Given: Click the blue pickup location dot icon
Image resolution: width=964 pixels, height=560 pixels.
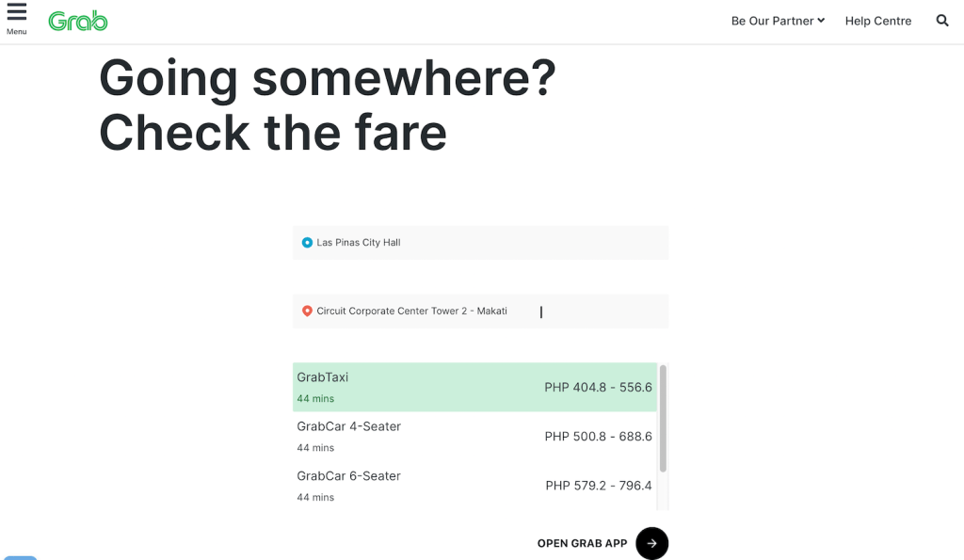Looking at the screenshot, I should tap(307, 242).
